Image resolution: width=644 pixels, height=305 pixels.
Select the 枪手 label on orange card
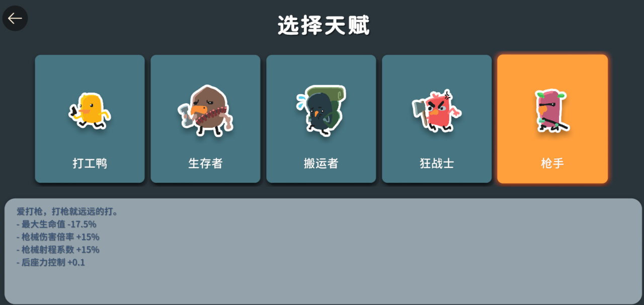tap(552, 164)
